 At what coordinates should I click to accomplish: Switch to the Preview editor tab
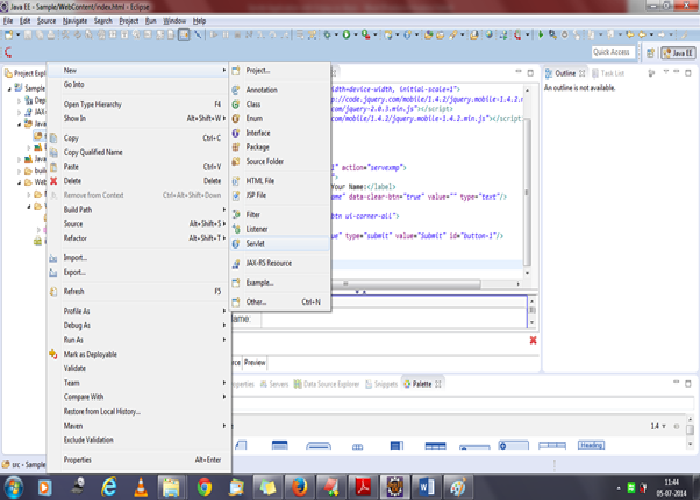[255, 362]
